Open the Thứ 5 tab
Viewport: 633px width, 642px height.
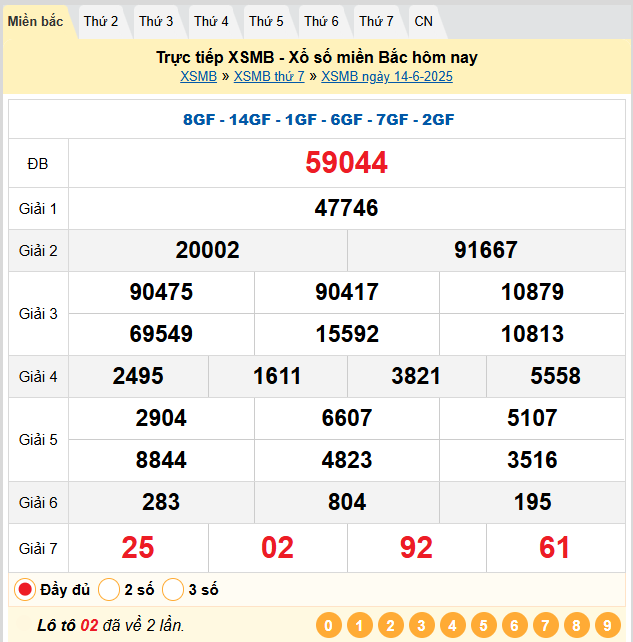click(266, 21)
